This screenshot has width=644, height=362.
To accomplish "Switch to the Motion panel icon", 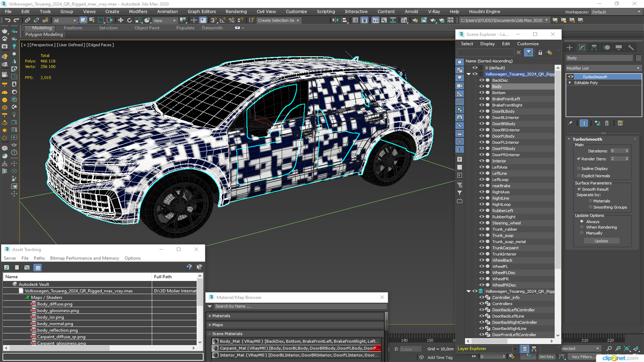I will (x=606, y=47).
